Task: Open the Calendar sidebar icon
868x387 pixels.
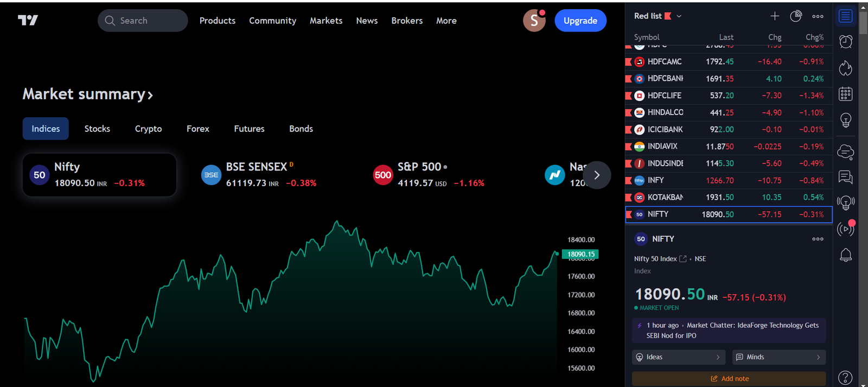Action: (x=845, y=94)
